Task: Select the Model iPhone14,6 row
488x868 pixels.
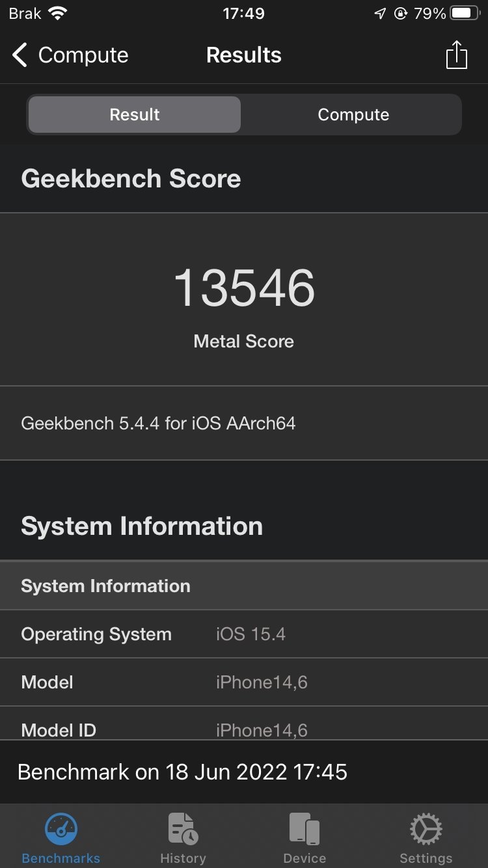Action: [244, 682]
